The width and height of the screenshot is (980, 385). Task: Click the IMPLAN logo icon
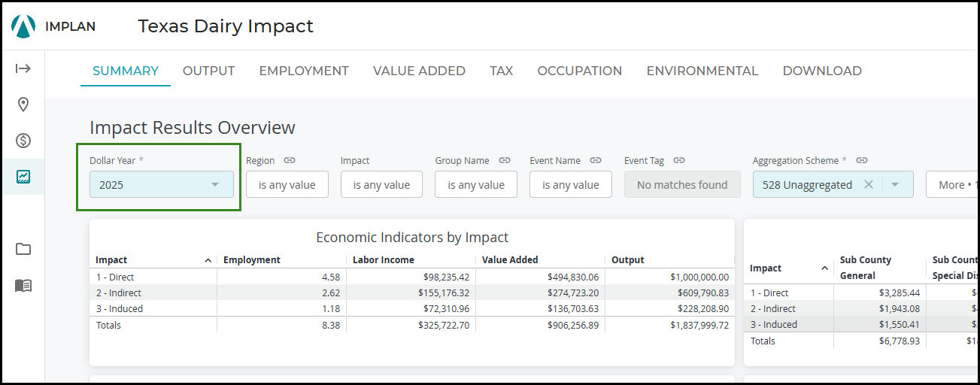coord(23,26)
